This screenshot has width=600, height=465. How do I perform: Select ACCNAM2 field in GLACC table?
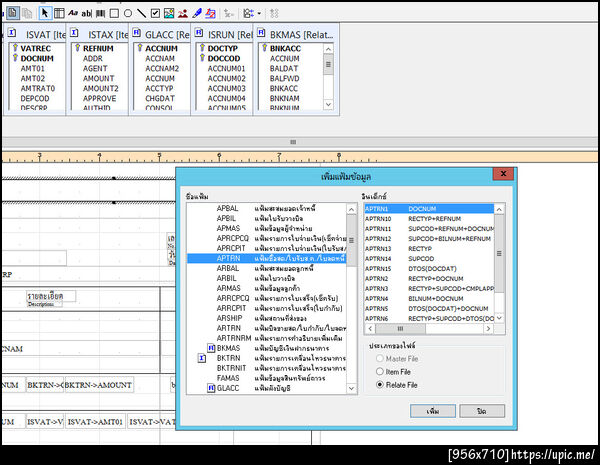coord(162,69)
